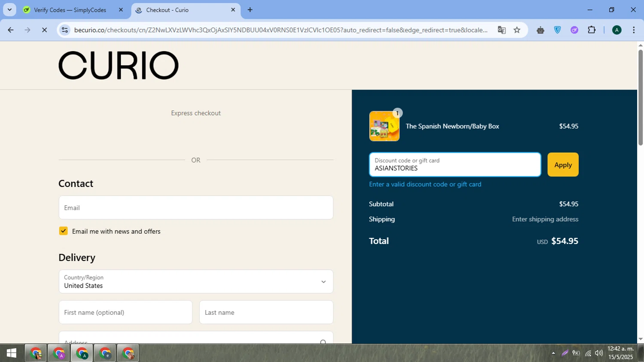Click the feather tray icon
Screen dimensions: 644x362
click(x=565, y=353)
